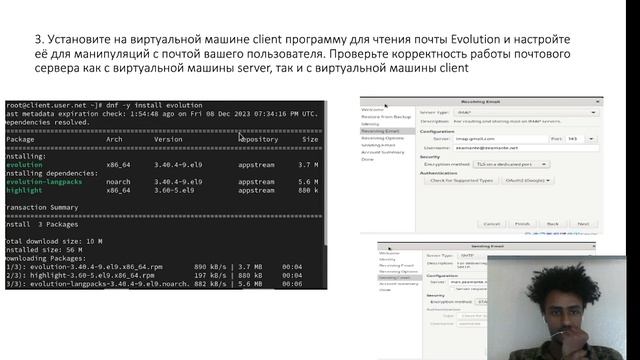Select highlighted Receiving Email step in upper dialog sidebar

tap(387, 131)
